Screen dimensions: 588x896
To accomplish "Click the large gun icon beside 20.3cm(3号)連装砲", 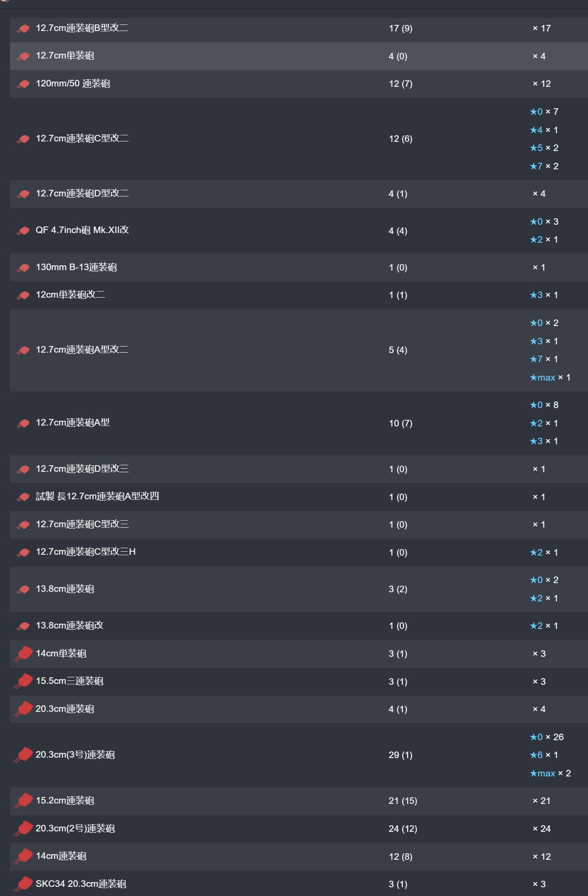I will click(x=23, y=755).
